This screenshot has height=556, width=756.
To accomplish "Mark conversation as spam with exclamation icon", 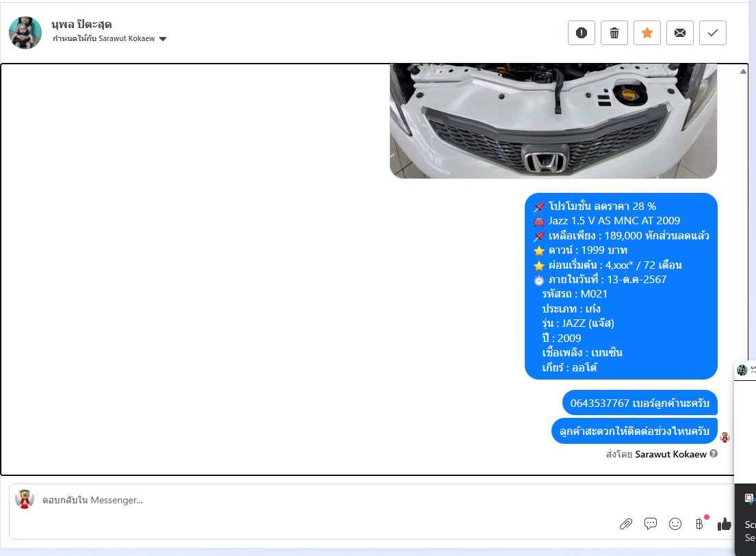I will click(x=582, y=33).
